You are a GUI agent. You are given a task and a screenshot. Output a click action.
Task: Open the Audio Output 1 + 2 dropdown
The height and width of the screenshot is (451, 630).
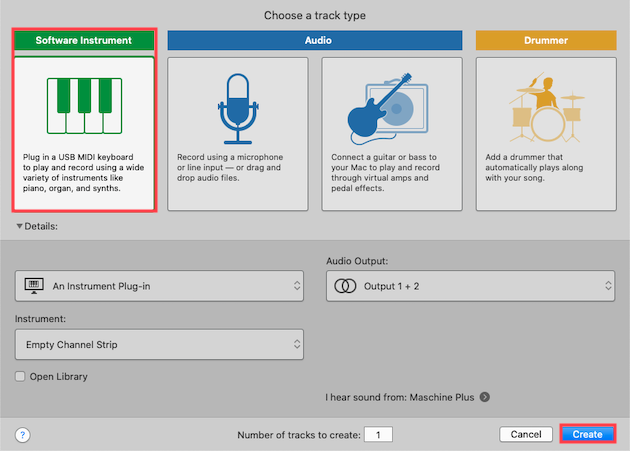[x=470, y=286]
